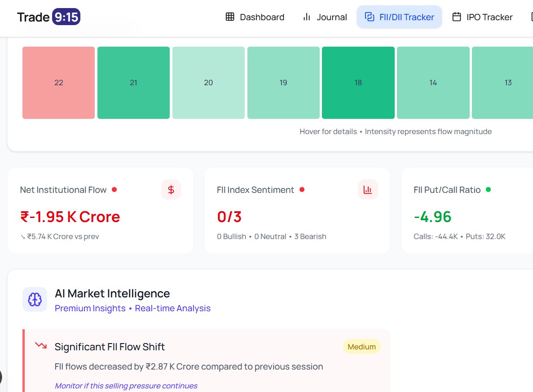The height and width of the screenshot is (392, 533).
Task: Click the 'AI Market Intelligence' heading
Action: click(x=112, y=294)
